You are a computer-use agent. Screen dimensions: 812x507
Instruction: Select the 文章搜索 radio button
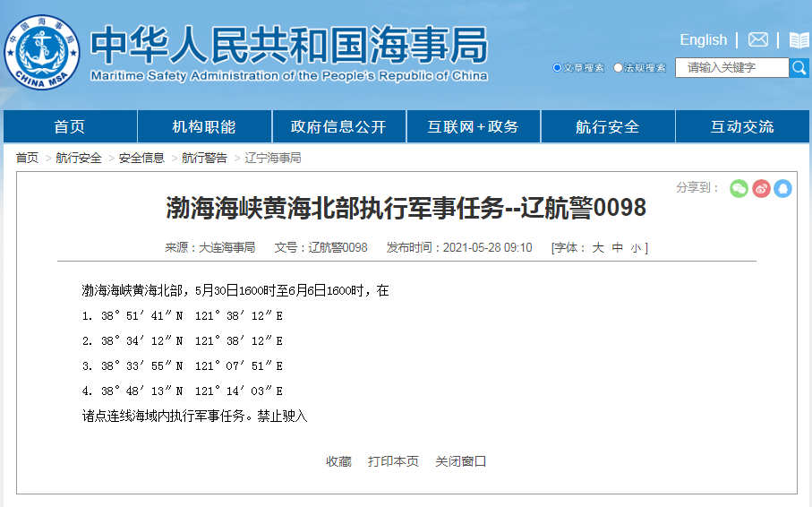coord(557,68)
